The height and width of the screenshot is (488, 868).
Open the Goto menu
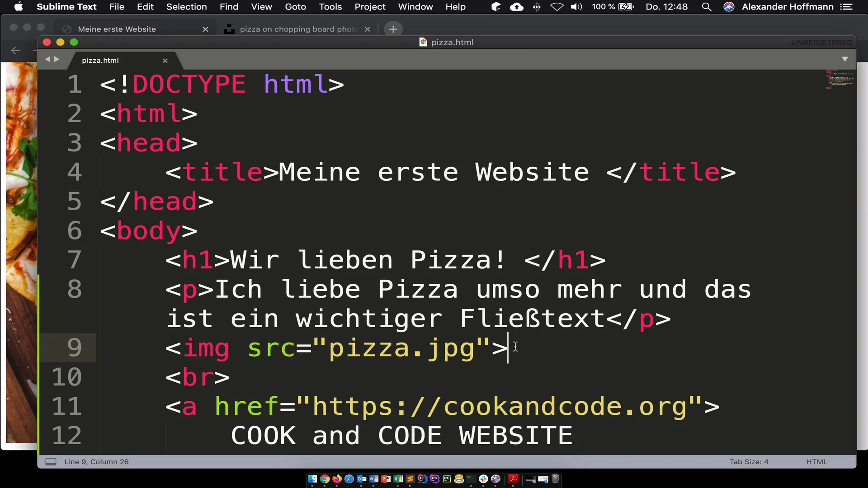coord(296,7)
